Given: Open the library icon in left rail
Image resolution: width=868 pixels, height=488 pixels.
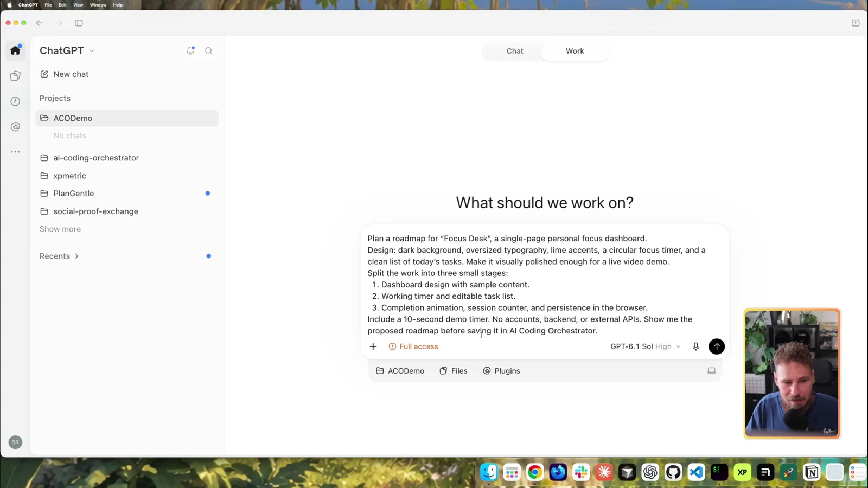Looking at the screenshot, I should [x=15, y=76].
